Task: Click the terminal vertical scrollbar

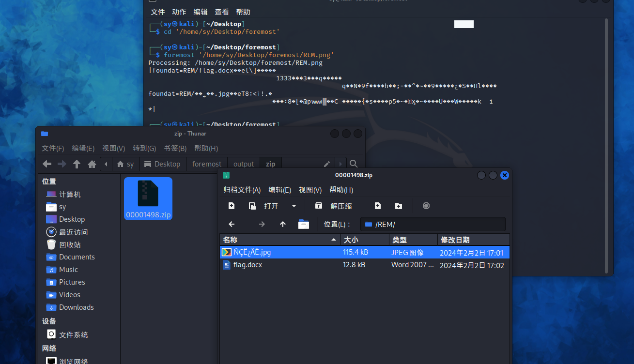Action: (607, 145)
